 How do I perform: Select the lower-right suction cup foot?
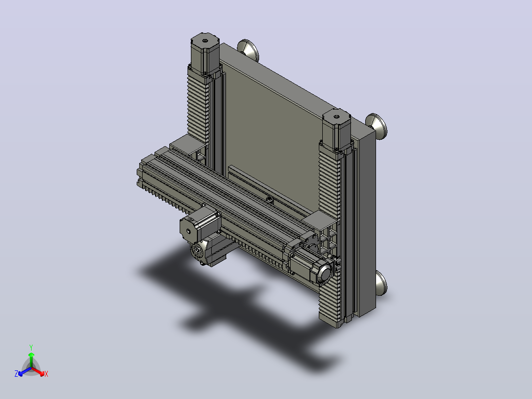tap(380, 283)
